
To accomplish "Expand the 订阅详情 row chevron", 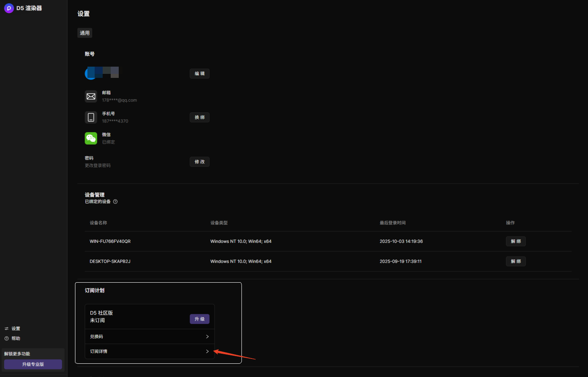I will pyautogui.click(x=207, y=351).
